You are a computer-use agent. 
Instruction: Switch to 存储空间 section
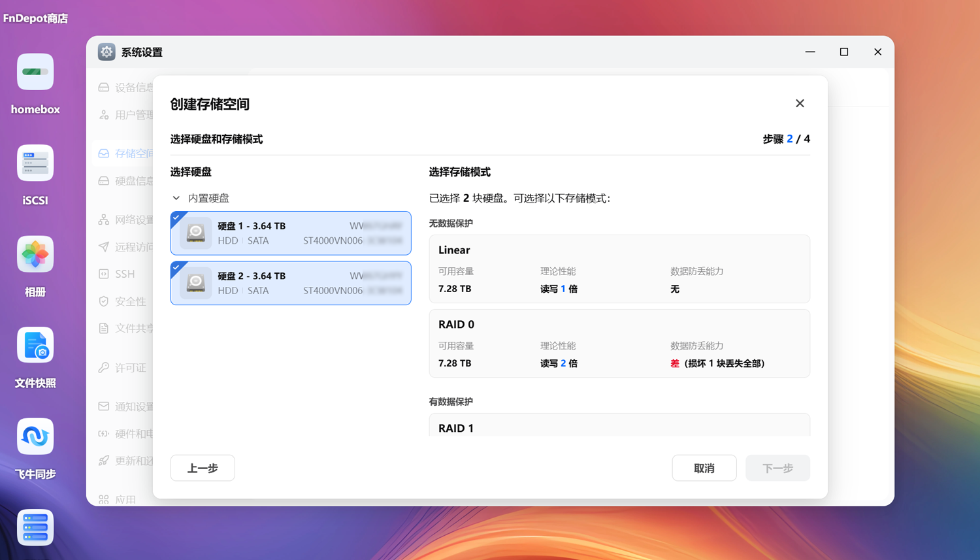134,154
